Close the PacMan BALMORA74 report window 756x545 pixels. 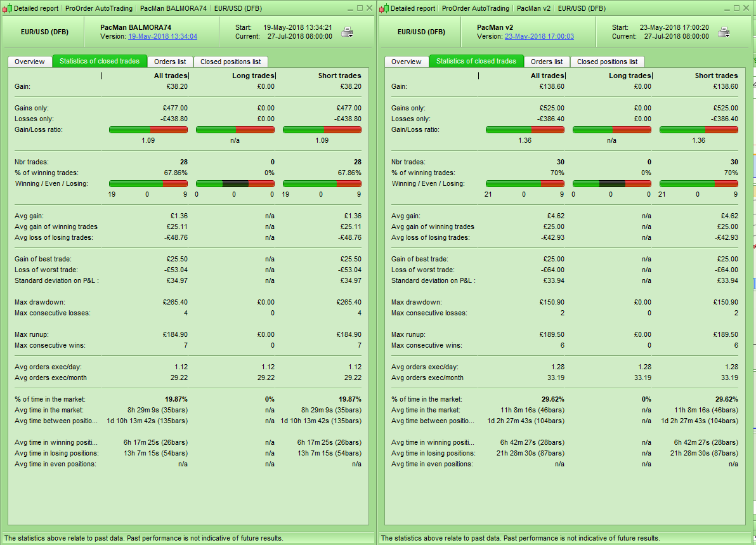(369, 8)
